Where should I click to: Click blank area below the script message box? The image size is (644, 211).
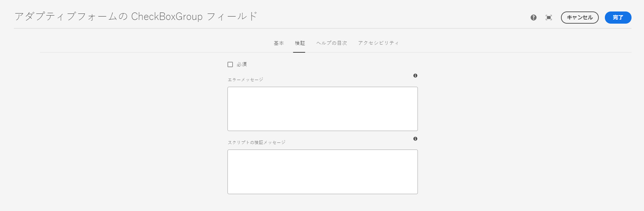click(x=322, y=203)
